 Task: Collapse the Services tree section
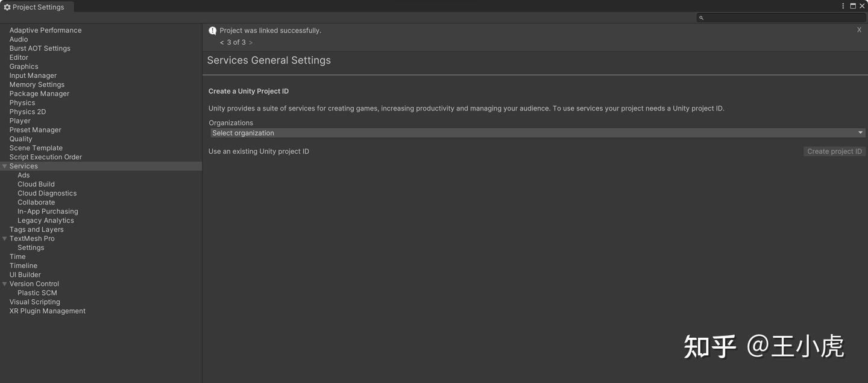point(5,166)
